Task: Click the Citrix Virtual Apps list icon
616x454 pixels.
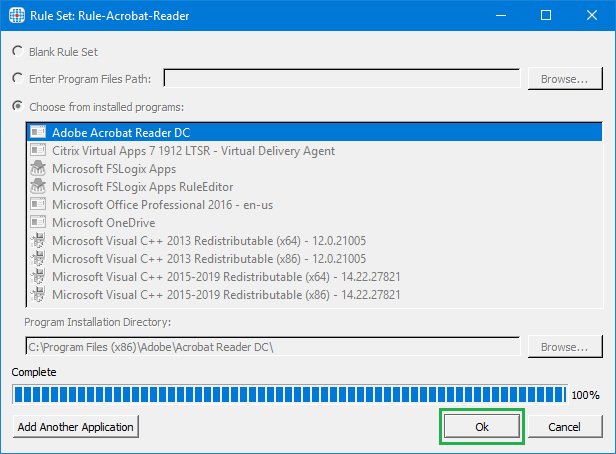Action: click(38, 150)
